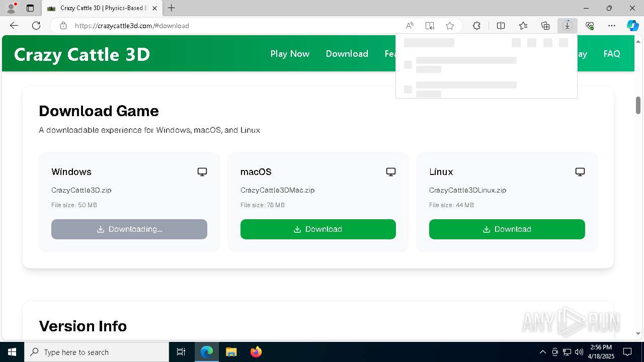Screen dimensions: 644x362
Task: Open Tab actions menu icon
Action: point(30,8)
